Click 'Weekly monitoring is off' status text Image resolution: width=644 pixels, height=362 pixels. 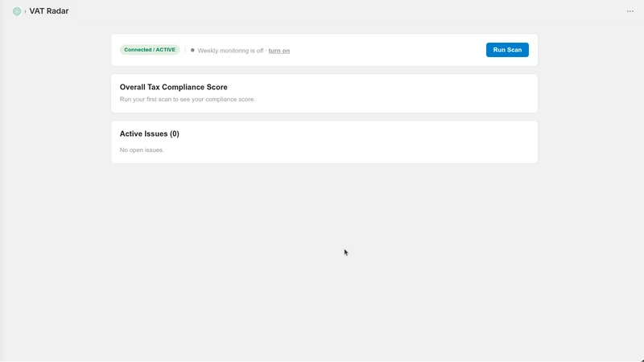230,51
